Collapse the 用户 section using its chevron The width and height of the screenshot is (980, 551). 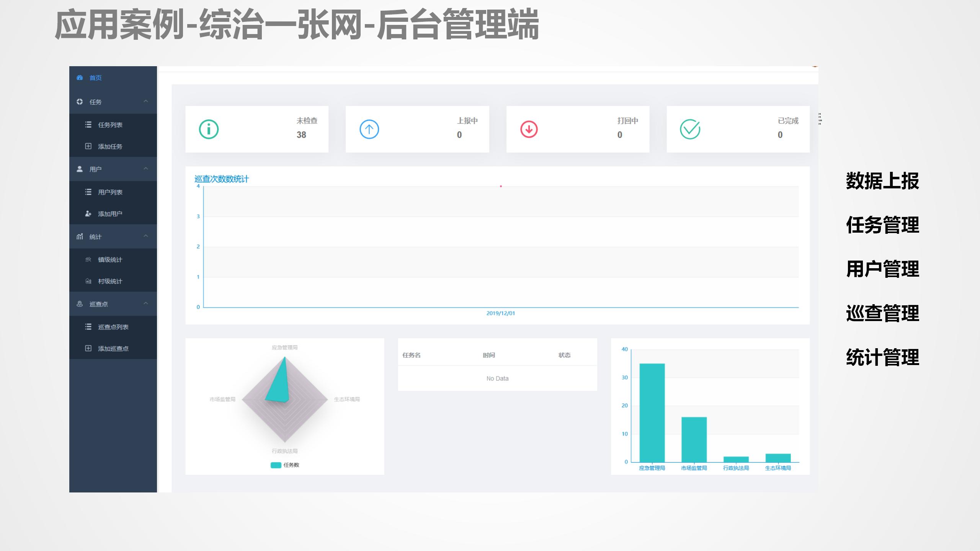click(146, 169)
